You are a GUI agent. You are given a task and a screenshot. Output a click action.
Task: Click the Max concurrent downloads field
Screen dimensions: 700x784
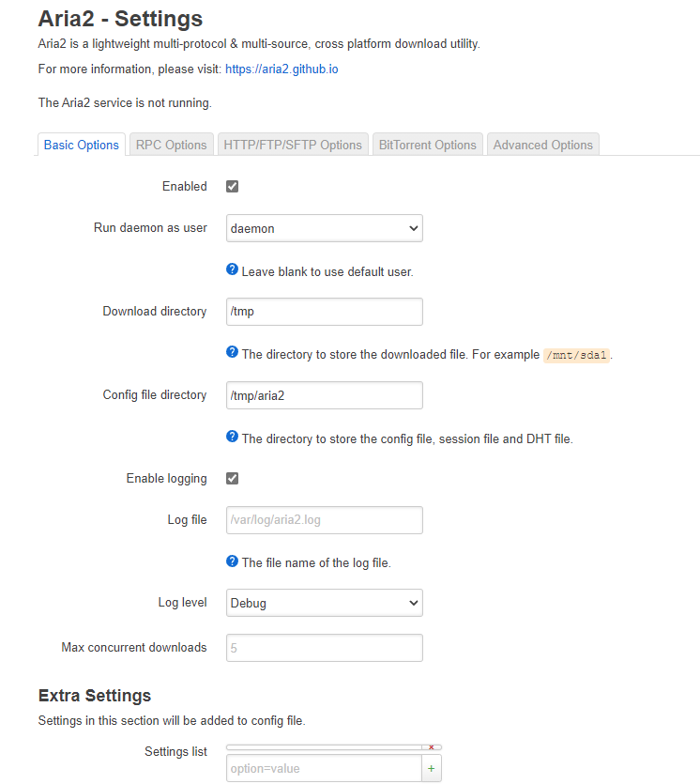coord(324,647)
